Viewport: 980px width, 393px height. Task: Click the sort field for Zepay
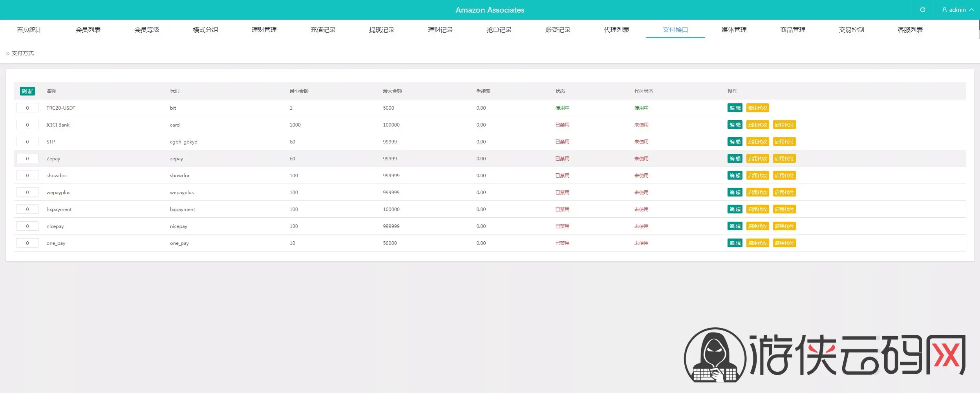coord(27,158)
